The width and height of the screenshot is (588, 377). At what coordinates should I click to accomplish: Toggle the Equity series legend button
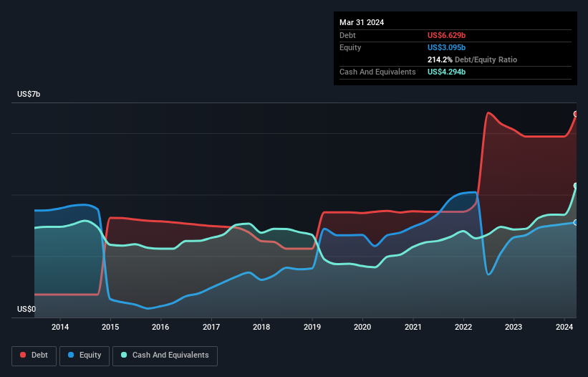(x=85, y=355)
